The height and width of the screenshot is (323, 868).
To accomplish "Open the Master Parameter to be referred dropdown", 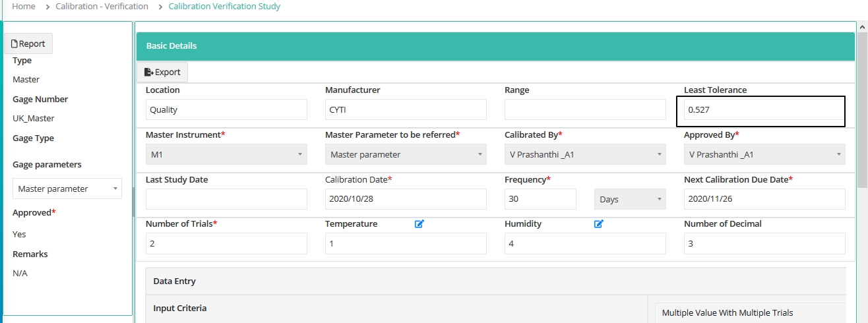I will coord(406,154).
